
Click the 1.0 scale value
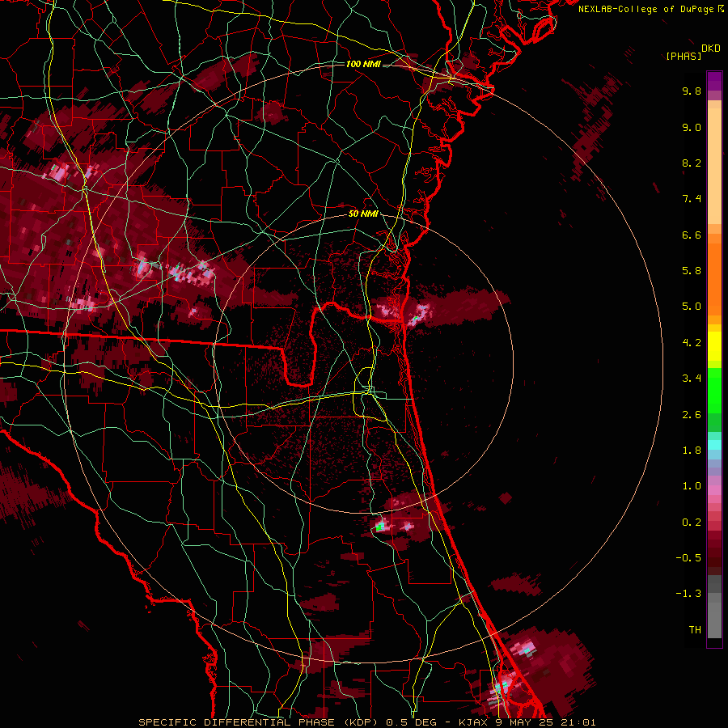692,486
